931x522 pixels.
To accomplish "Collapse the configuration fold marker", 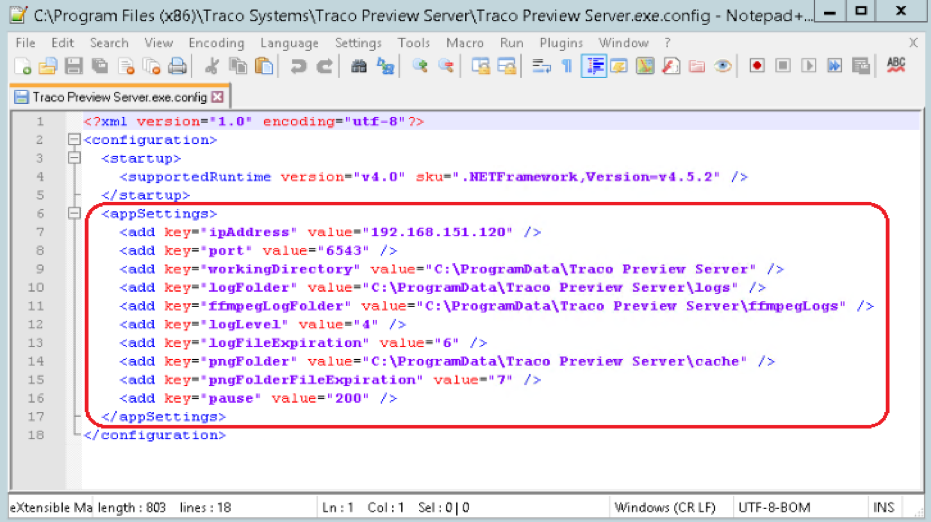I will [x=74, y=140].
